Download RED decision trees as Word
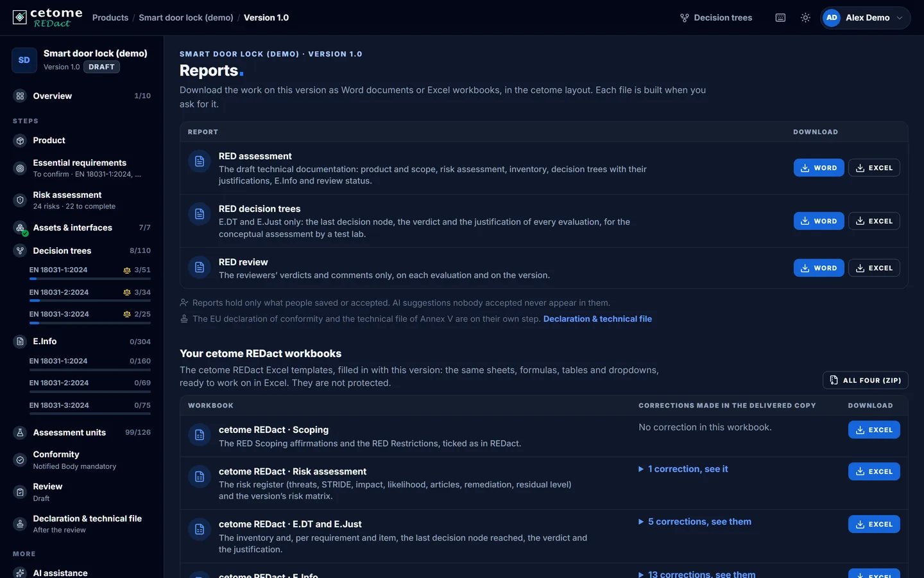924x578 pixels. pyautogui.click(x=819, y=221)
